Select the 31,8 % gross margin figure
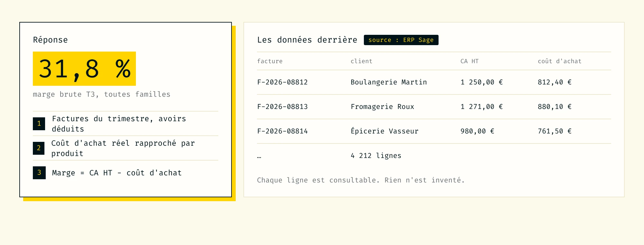This screenshot has width=644, height=245. coord(84,69)
